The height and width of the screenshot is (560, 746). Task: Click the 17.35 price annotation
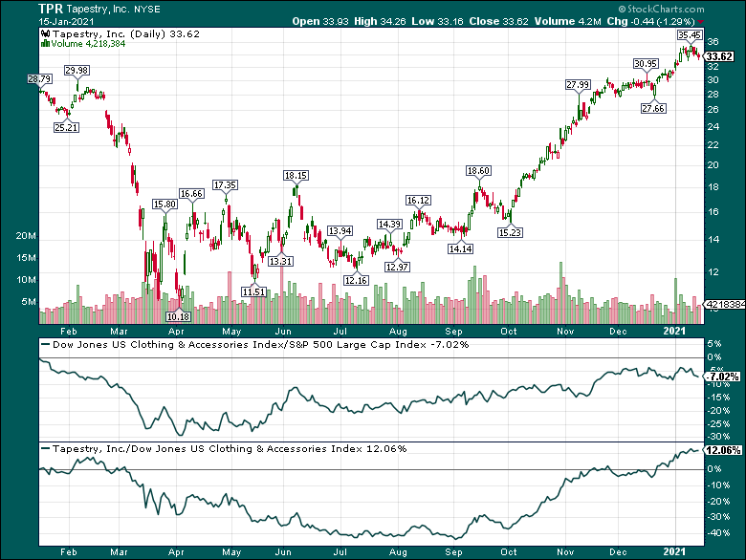[x=225, y=185]
